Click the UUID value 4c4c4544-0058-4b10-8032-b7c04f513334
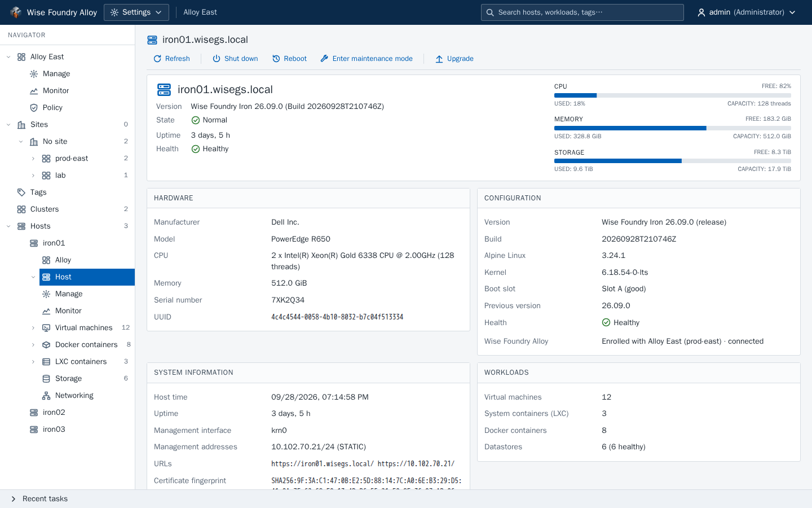Viewport: 812px width, 508px height. click(337, 317)
